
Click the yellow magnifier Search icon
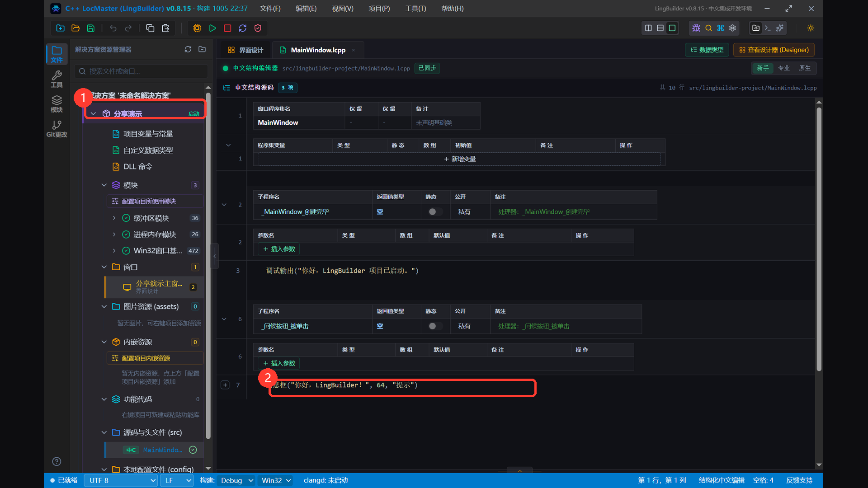tap(708, 28)
